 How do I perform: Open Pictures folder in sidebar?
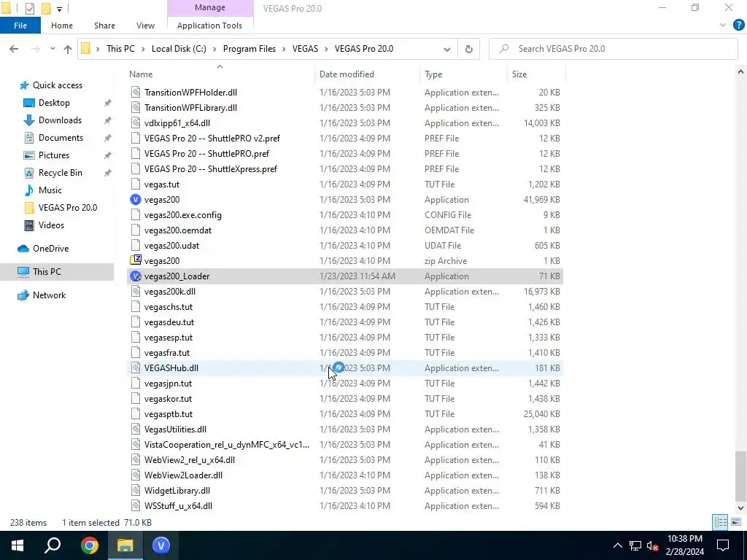53,155
